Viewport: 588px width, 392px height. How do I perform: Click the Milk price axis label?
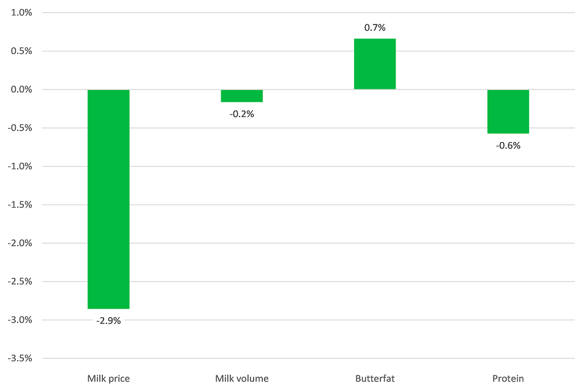point(108,379)
